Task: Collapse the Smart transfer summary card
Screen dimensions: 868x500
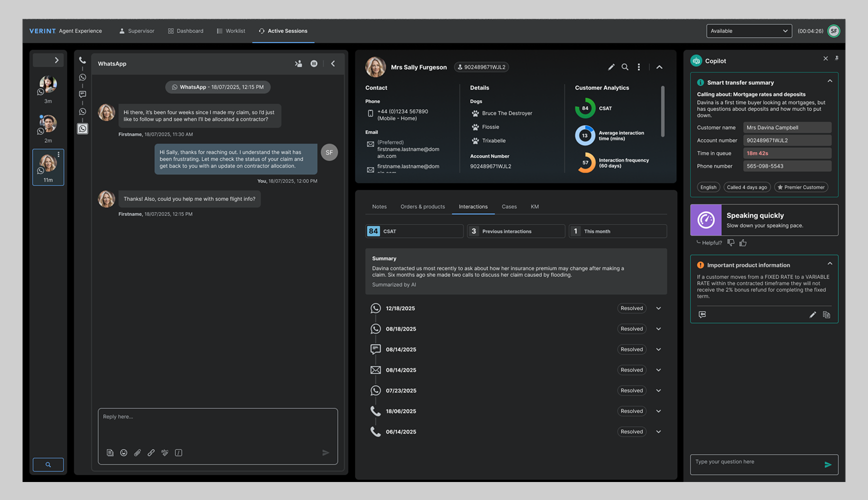Action: 829,81
